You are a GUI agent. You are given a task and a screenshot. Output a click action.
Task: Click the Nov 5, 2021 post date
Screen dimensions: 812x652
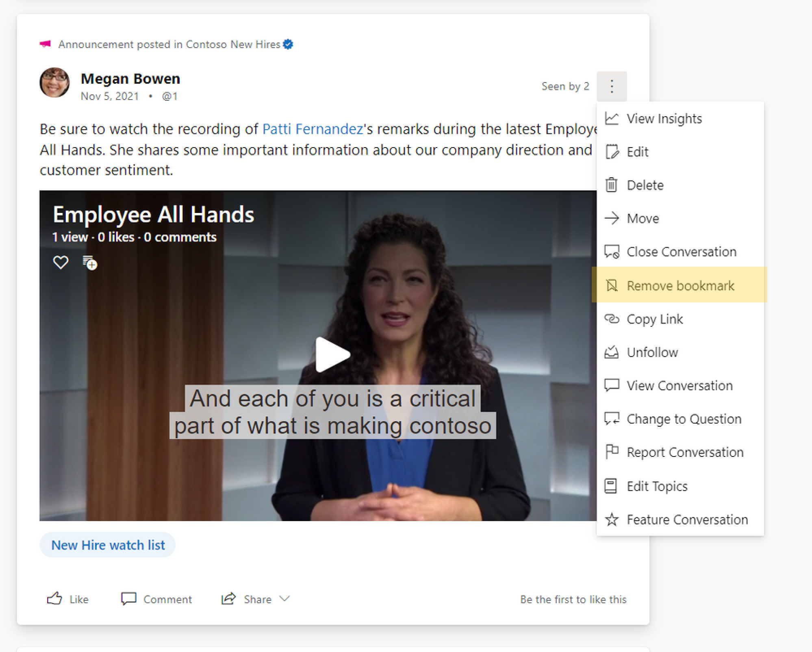(110, 96)
